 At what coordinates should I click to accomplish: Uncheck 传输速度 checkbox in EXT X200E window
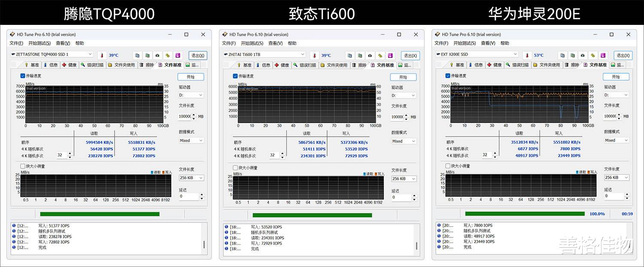(x=448, y=76)
